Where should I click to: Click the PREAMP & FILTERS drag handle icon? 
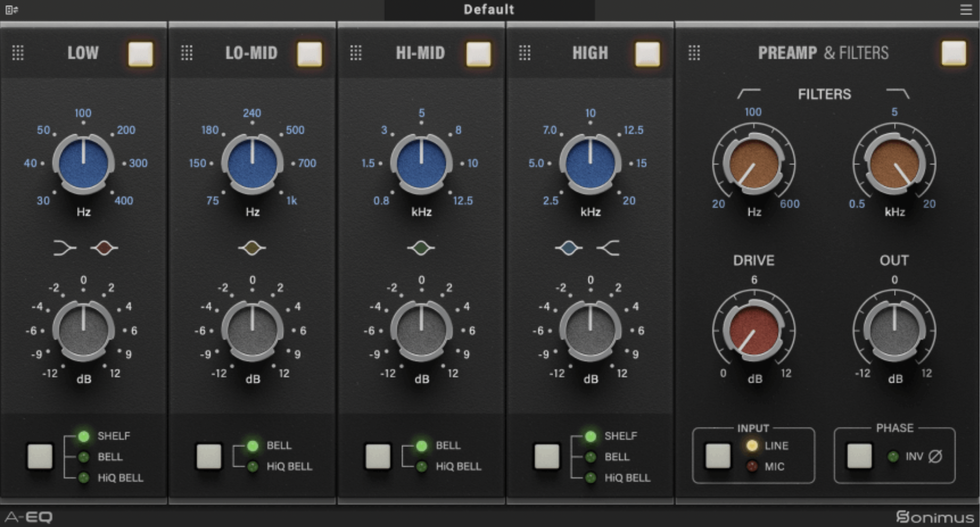(x=694, y=53)
